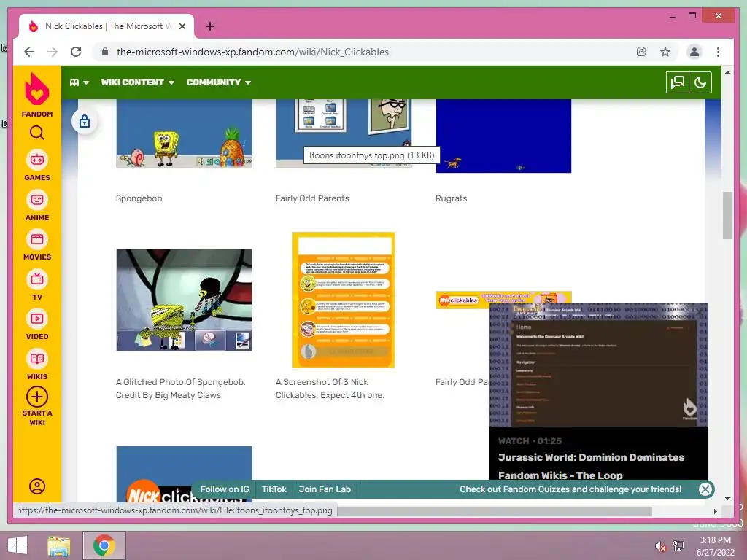Reload the page with refresh icon

pyautogui.click(x=76, y=52)
